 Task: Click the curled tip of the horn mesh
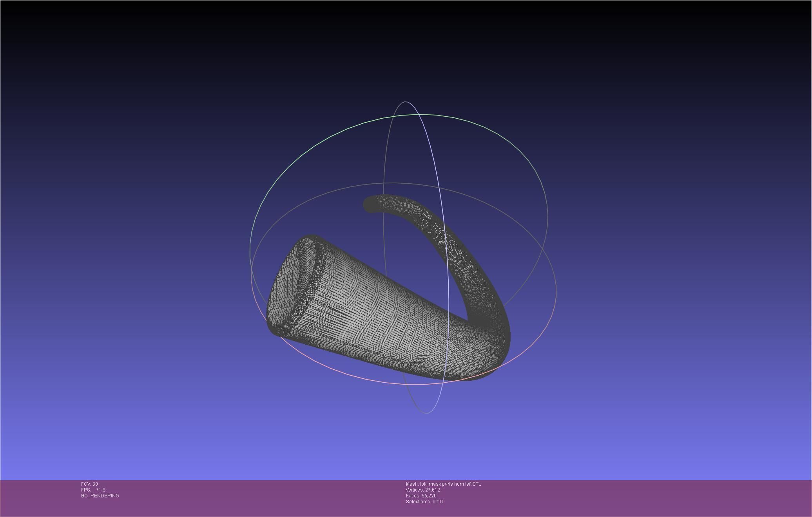pos(370,204)
